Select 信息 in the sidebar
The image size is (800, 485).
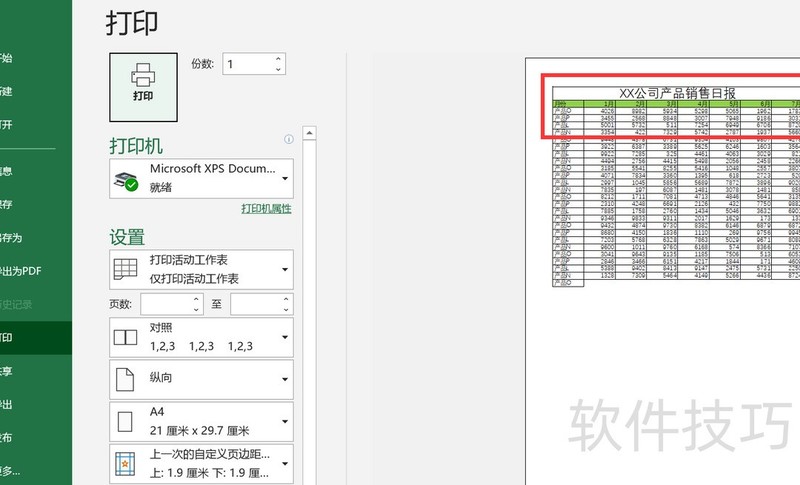[36, 171]
